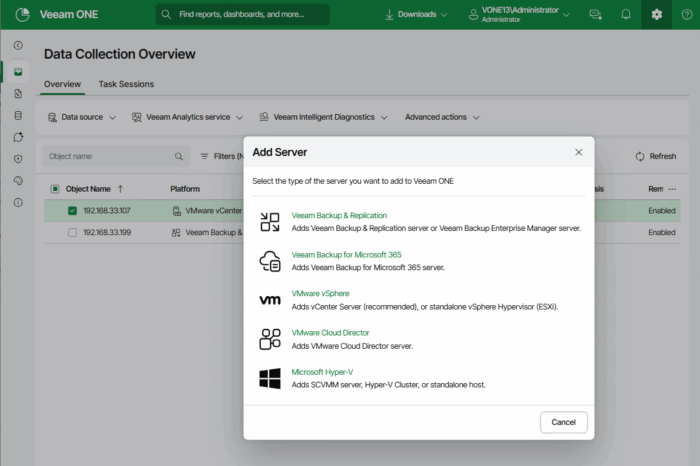
Task: Open the reports document sidebar icon
Action: click(18, 94)
